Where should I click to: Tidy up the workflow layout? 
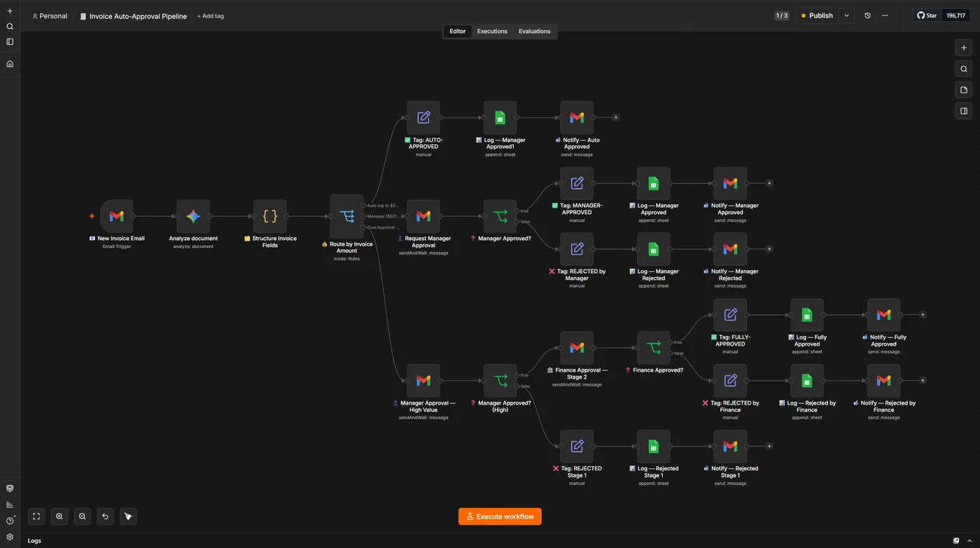[128, 517]
